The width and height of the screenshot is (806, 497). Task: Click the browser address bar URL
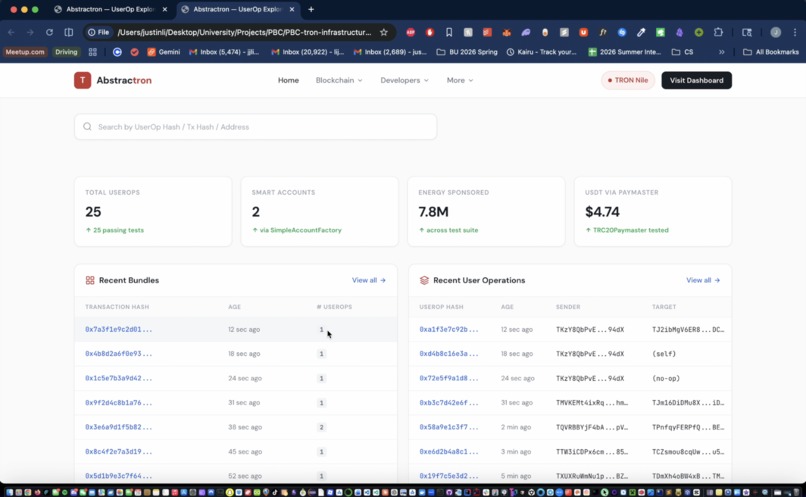(244, 32)
